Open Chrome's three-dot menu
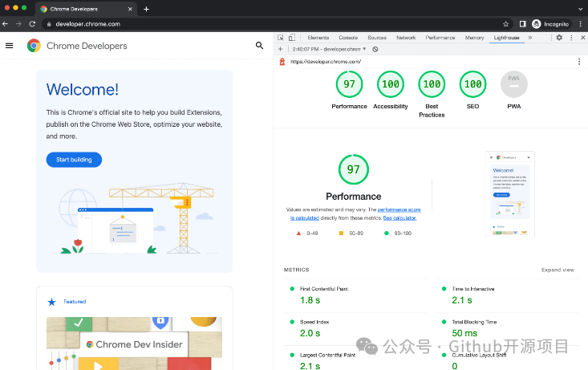 (581, 24)
